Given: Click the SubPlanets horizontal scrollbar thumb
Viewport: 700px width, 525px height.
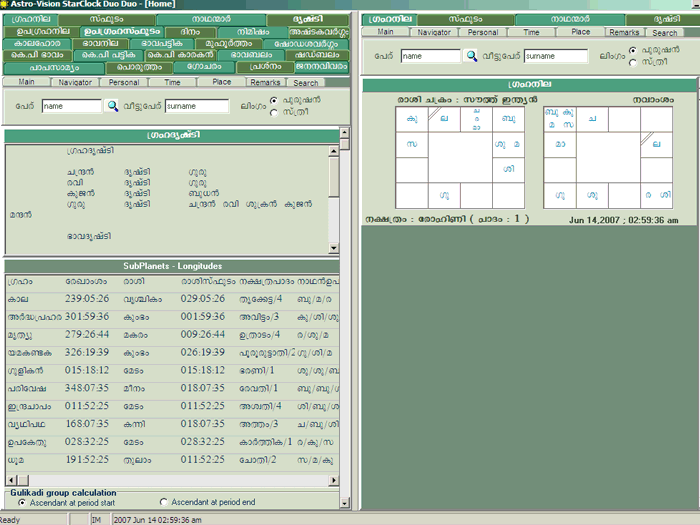Looking at the screenshot, I should click(x=23, y=480).
